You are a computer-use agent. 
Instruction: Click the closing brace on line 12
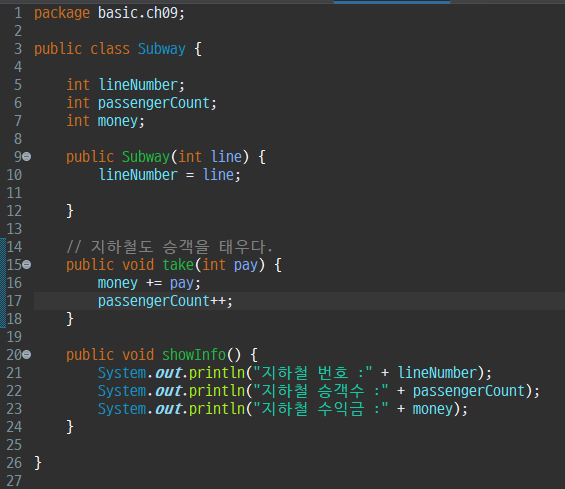(70, 211)
